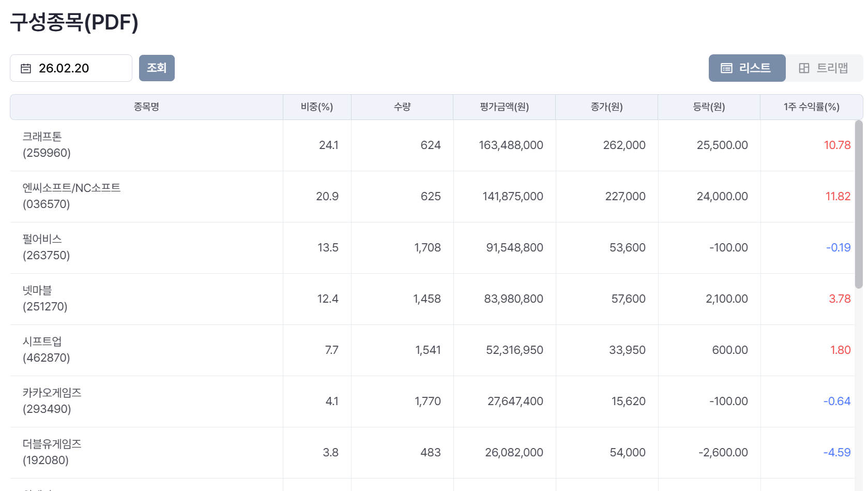Click price change 25,500.00
Screen dimensions: 868x491
(x=722, y=145)
